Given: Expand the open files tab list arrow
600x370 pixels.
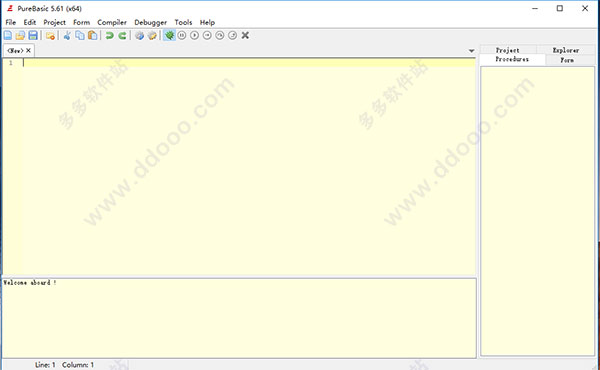Looking at the screenshot, I should [471, 51].
